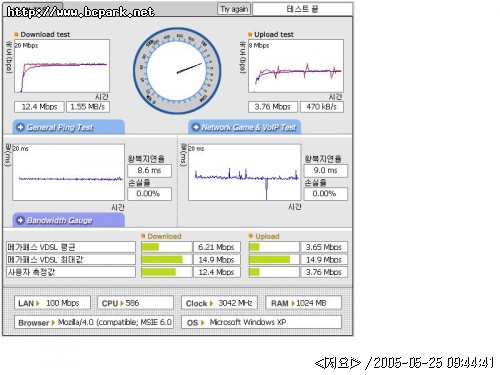Click the Download test graph
Image resolution: width=500 pixels, height=375 pixels.
(x=62, y=66)
